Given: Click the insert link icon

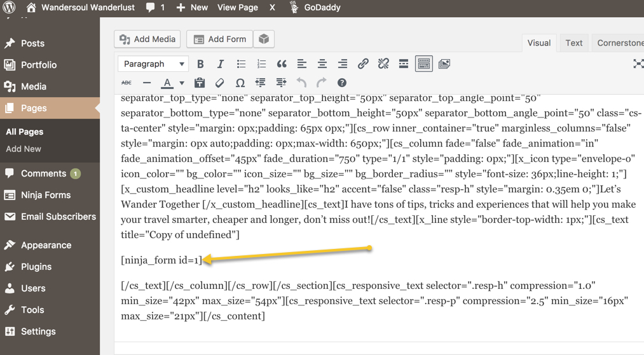Looking at the screenshot, I should (363, 64).
